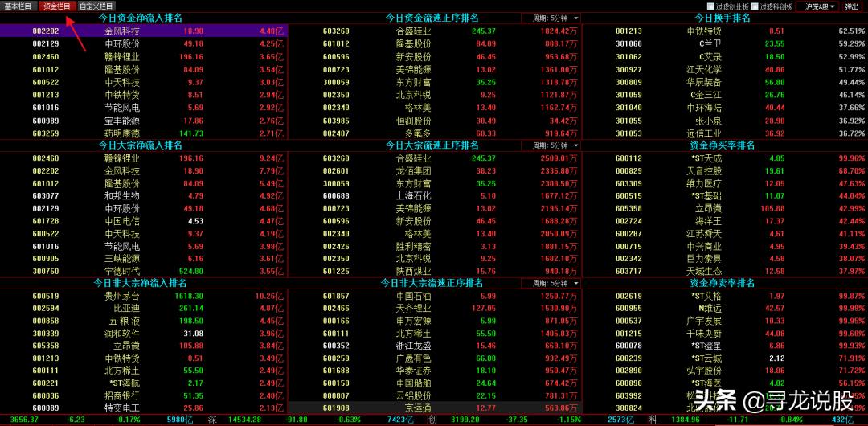Select 多氟多 stock row
This screenshot has height=426, width=868.
click(x=435, y=133)
